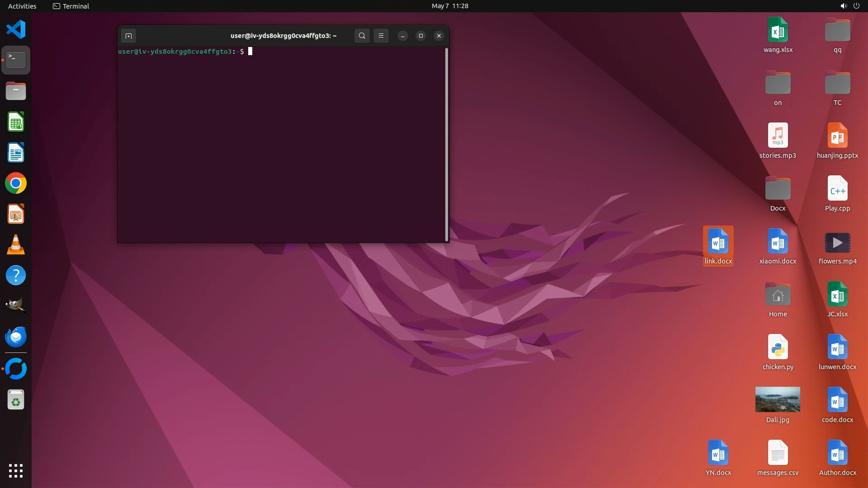Open system menu via volume icon
868x488 pixels.
843,6
